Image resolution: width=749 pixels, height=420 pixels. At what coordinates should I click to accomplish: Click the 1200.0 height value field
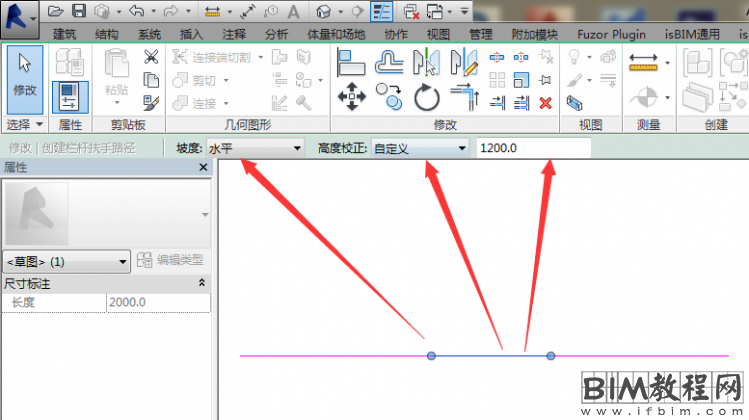[532, 148]
